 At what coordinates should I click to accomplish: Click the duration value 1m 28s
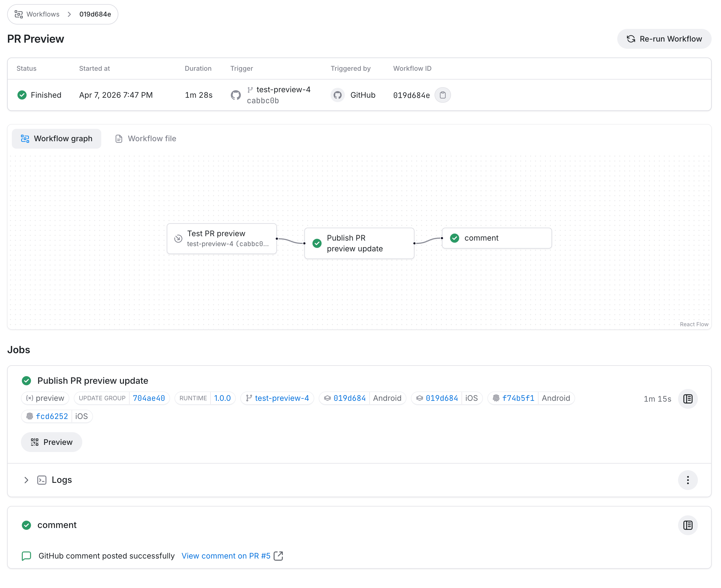[199, 95]
